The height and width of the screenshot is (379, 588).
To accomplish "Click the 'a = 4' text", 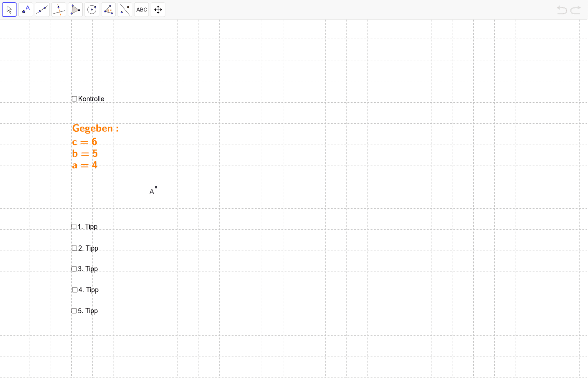I will point(85,165).
